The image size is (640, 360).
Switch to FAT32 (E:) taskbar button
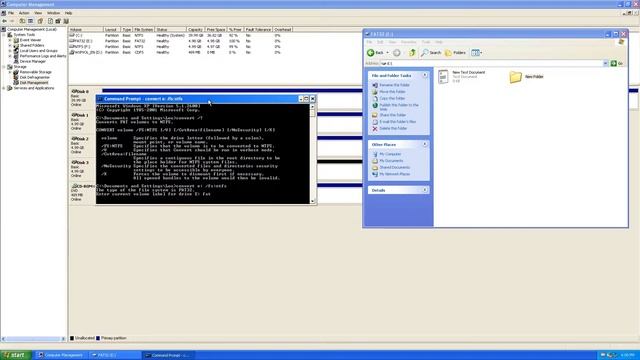point(116,355)
